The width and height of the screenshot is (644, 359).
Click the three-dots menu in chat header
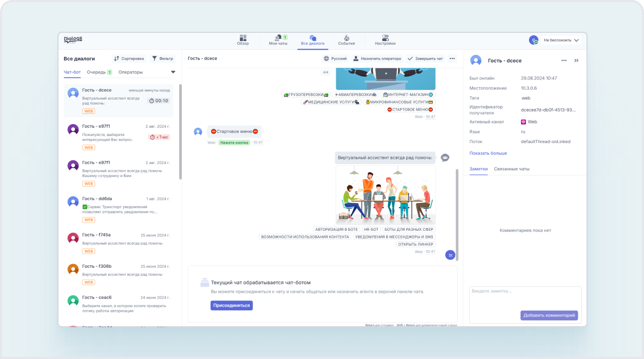coord(452,58)
